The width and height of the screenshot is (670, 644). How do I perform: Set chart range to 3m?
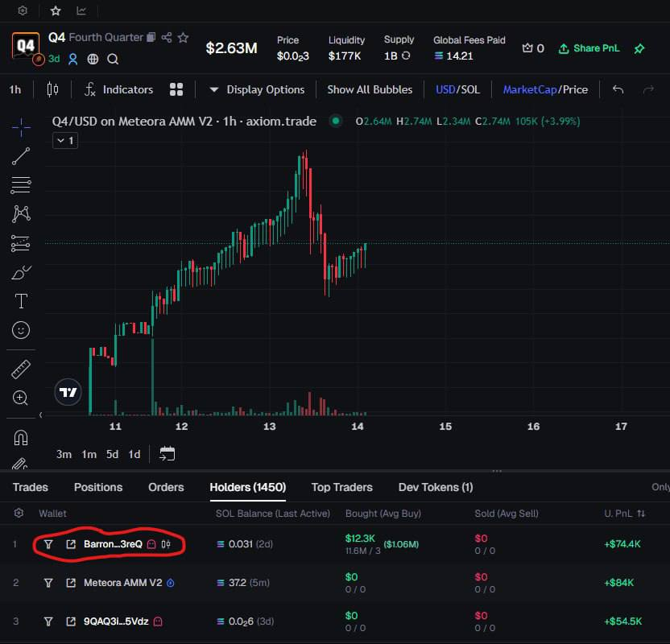coord(64,454)
